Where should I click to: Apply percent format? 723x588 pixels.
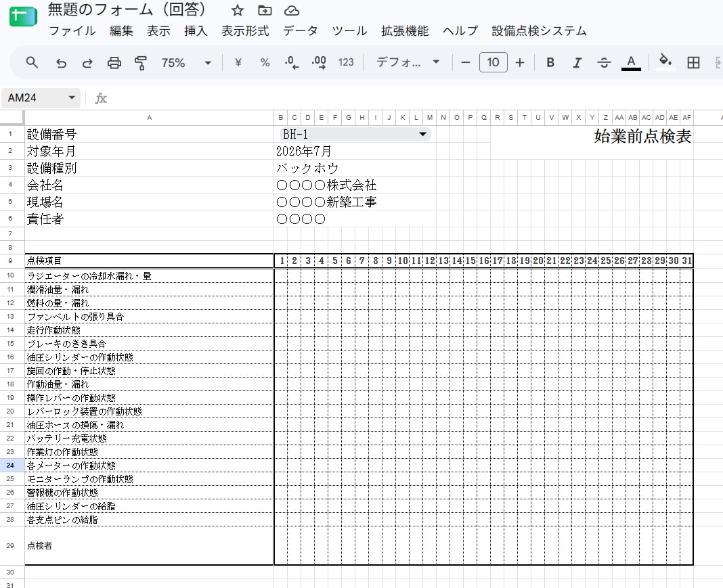(x=265, y=62)
